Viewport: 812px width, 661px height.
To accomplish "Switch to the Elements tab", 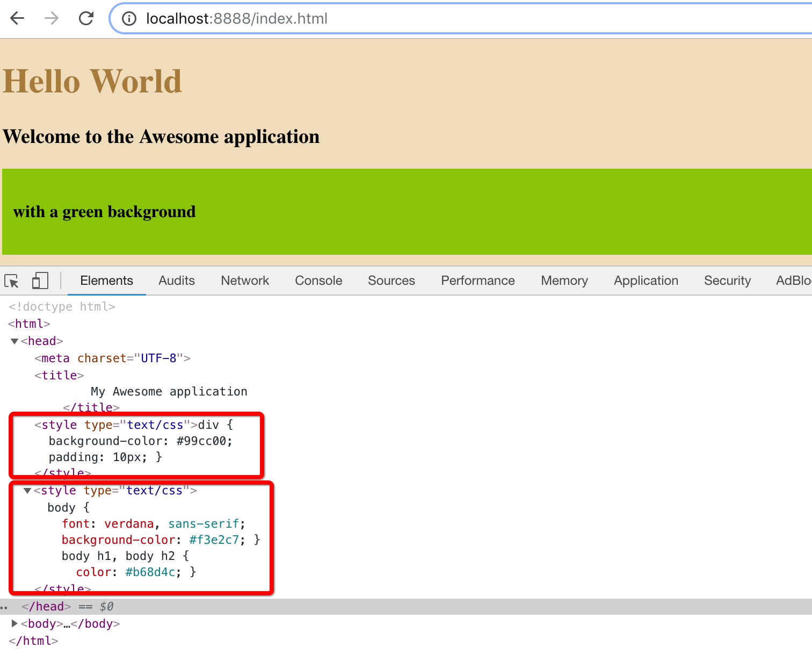I will point(106,281).
